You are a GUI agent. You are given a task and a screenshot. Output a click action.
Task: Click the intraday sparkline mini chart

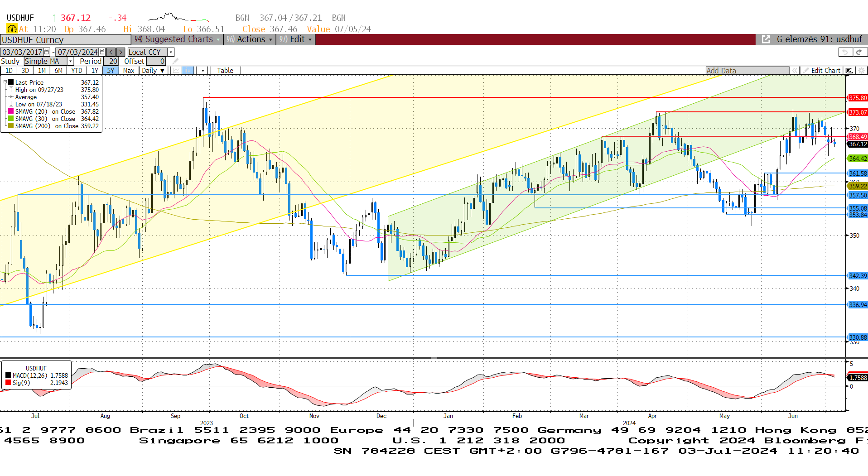[179, 17]
